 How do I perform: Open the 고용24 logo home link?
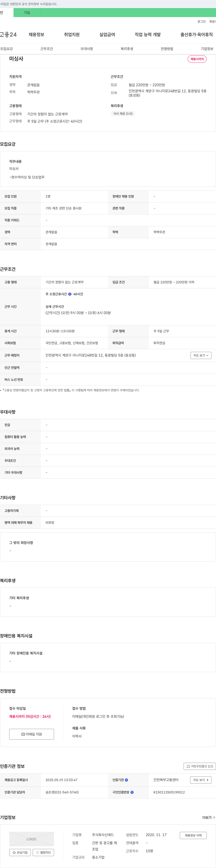pyautogui.click(x=9, y=34)
